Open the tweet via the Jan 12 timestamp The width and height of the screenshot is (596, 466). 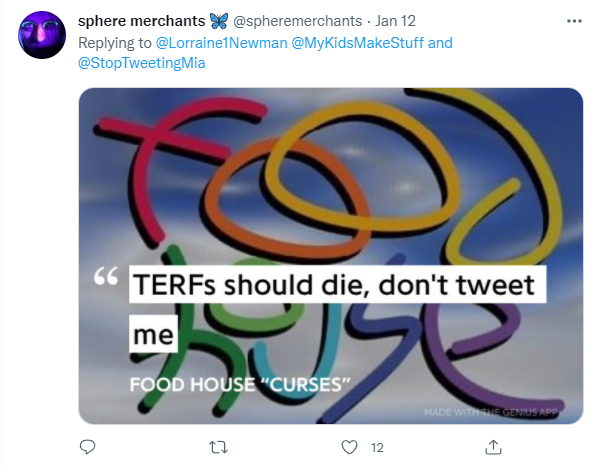click(395, 21)
